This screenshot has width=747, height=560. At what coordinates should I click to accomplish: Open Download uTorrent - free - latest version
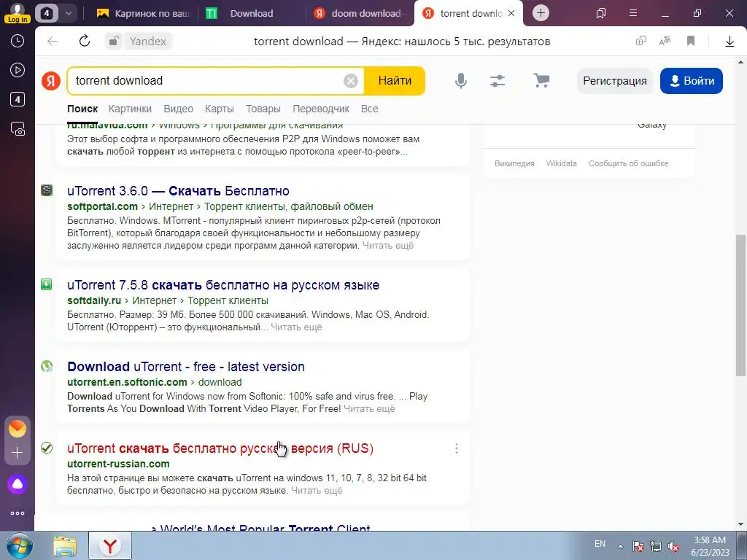pos(186,367)
